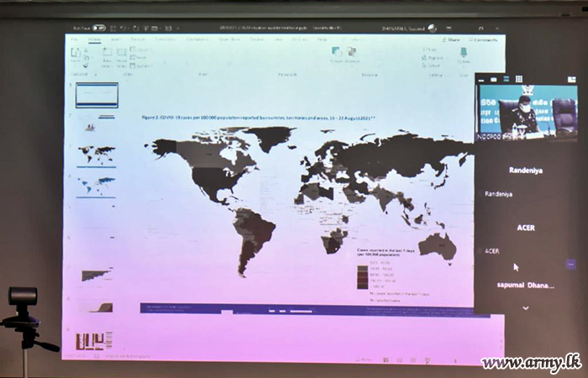Click the more options button on ACER tile
This screenshot has width=588, height=378.
coord(571,264)
